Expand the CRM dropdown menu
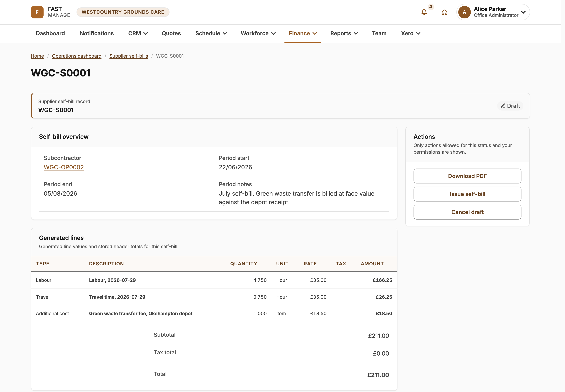Viewport: 565px width, 392px height. tap(138, 33)
